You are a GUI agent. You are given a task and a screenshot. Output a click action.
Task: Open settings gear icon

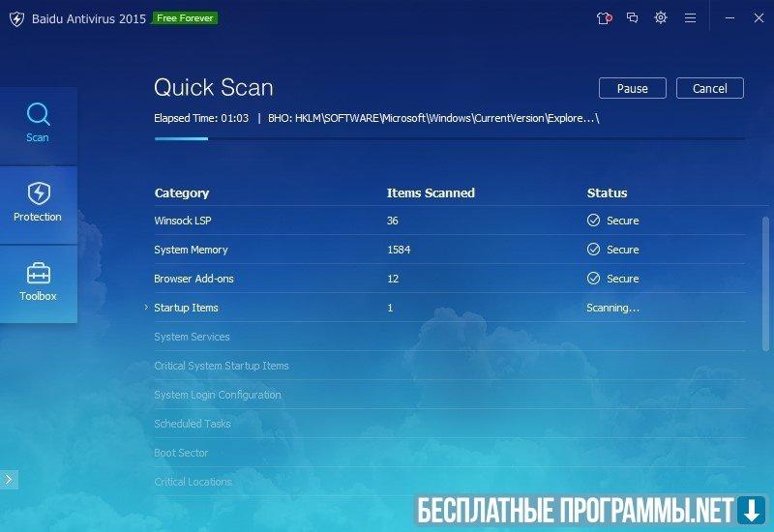click(x=661, y=18)
